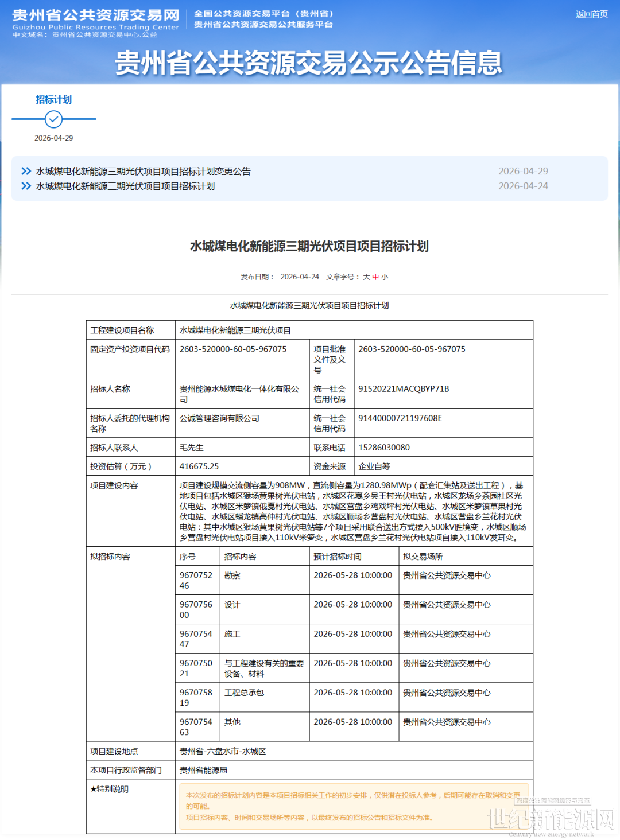The width and height of the screenshot is (620, 840).
Task: Click the 贵州省公共资源交易公示公告信息 banner title
Action: point(309,63)
